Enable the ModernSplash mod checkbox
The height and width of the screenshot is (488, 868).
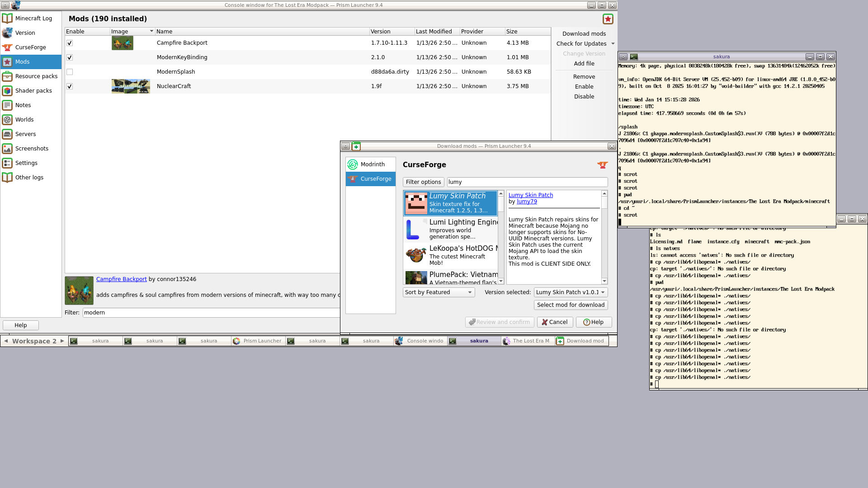[70, 72]
